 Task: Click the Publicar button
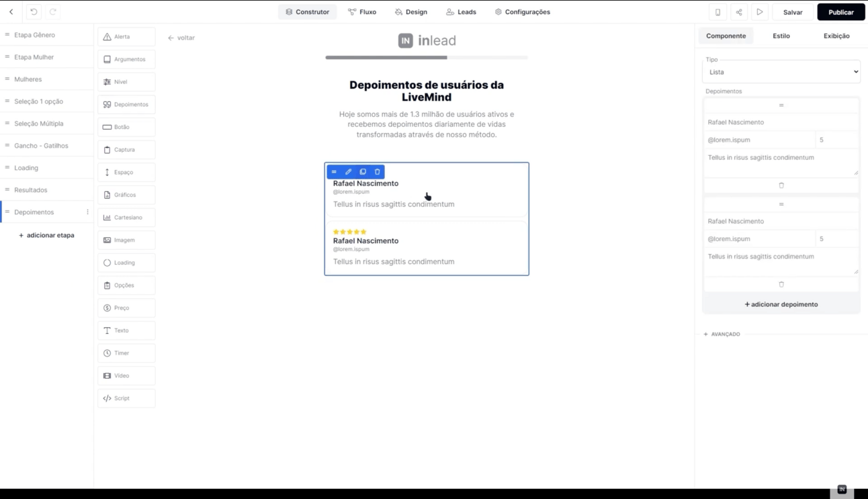click(x=841, y=12)
